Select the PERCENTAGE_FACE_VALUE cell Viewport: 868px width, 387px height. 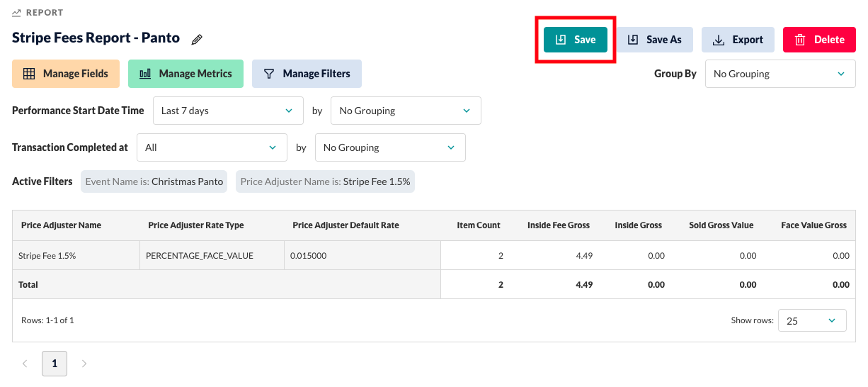point(212,256)
